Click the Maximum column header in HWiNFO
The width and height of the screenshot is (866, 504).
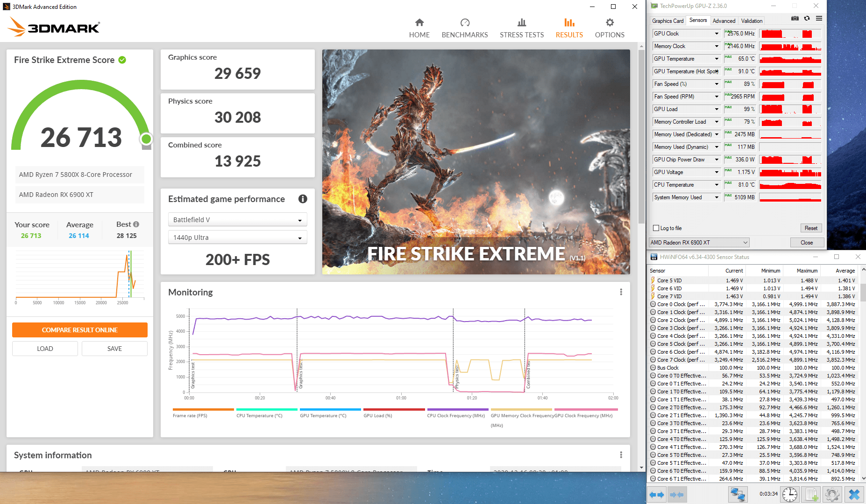pyautogui.click(x=807, y=271)
